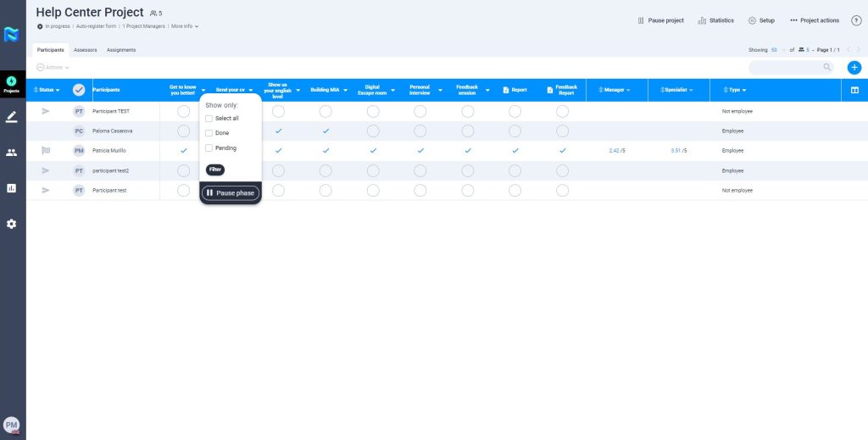
Task: Click the participant search field
Action: 786,67
